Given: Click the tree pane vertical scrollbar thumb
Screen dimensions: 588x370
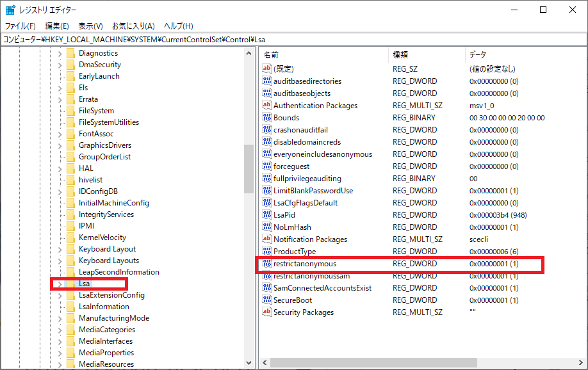Looking at the screenshot, I should [249, 169].
